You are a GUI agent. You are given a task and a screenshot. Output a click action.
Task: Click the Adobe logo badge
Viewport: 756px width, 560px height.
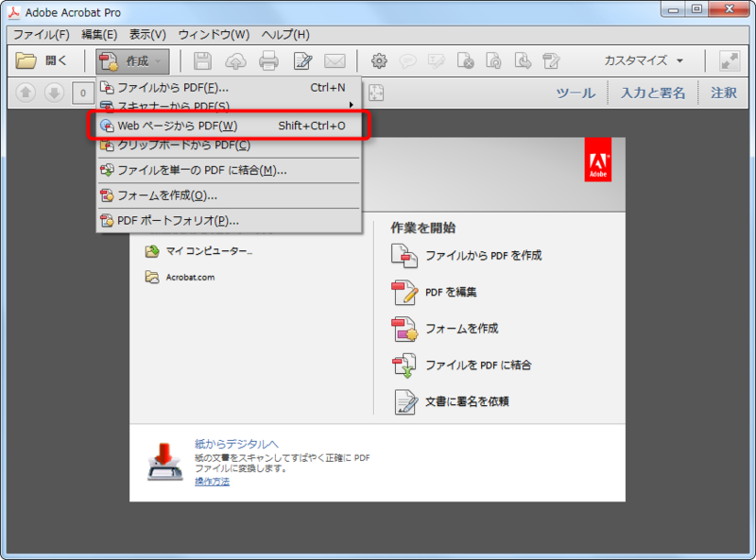[598, 160]
